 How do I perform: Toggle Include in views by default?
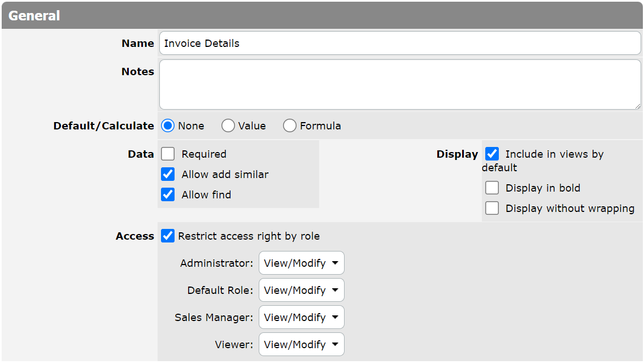click(x=492, y=154)
